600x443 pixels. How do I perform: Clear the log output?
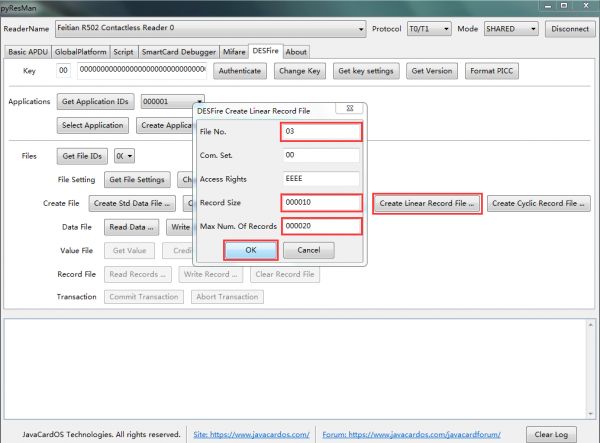[x=551, y=435]
